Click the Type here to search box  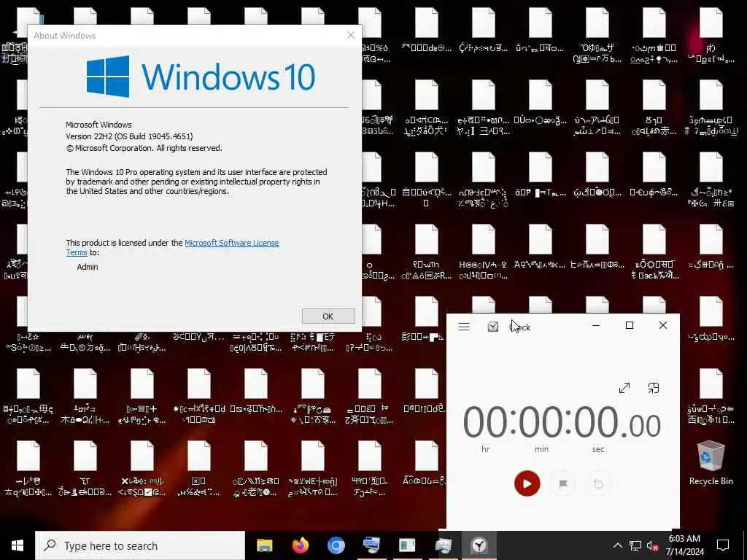click(x=140, y=545)
